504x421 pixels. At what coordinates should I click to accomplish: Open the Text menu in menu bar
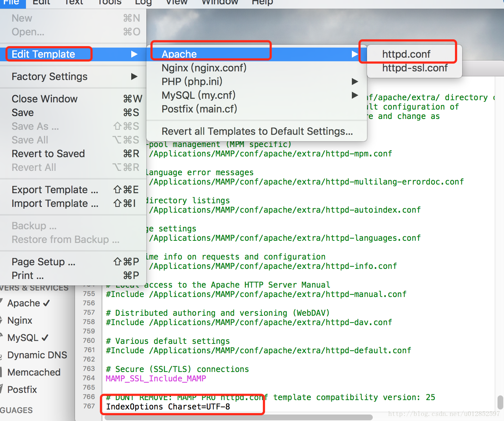tap(74, 3)
